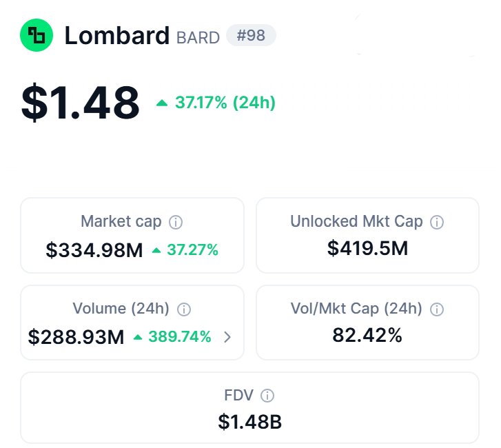Open Unlocked Mkt Cap info tooltip icon

tap(436, 222)
